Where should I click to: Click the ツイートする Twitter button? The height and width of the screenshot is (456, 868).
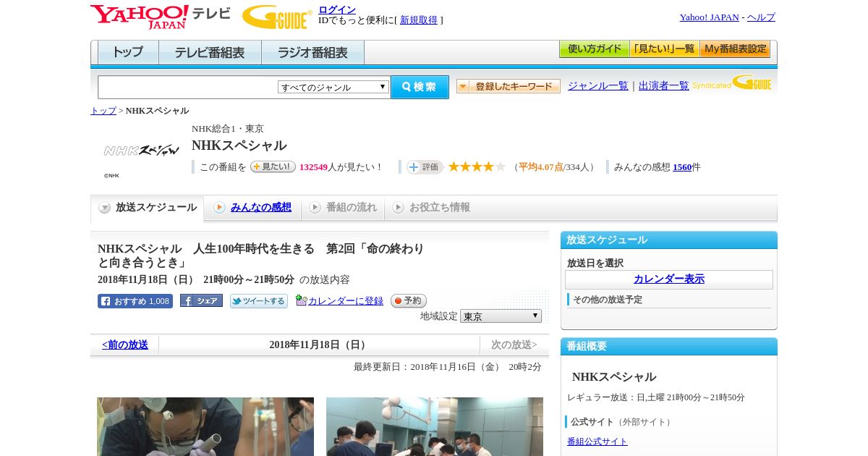pos(258,301)
